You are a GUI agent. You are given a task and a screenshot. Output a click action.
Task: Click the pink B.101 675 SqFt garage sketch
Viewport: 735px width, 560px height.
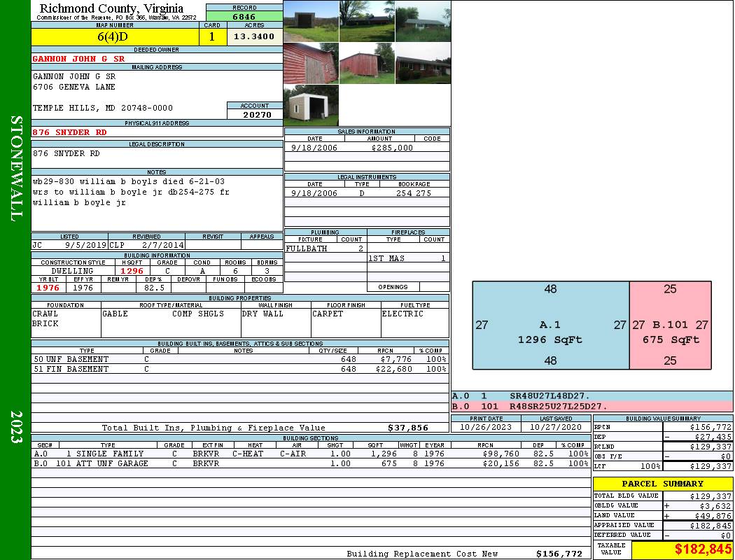[671, 325]
